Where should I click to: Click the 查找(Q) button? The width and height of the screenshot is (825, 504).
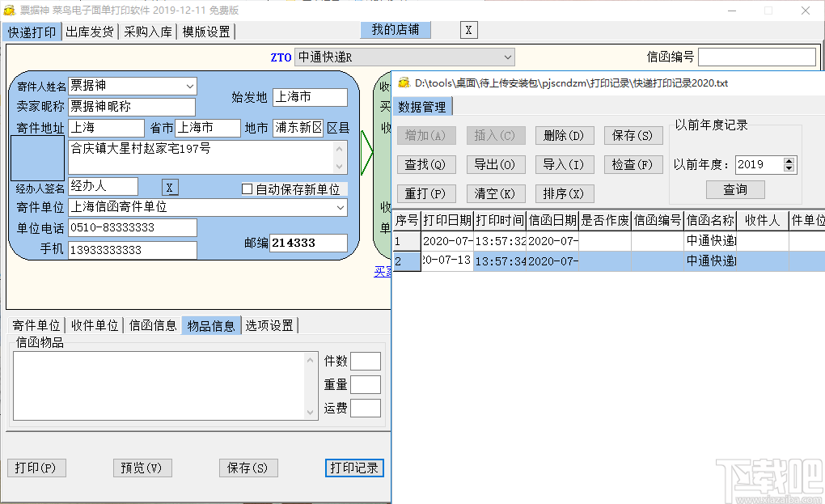tap(426, 165)
